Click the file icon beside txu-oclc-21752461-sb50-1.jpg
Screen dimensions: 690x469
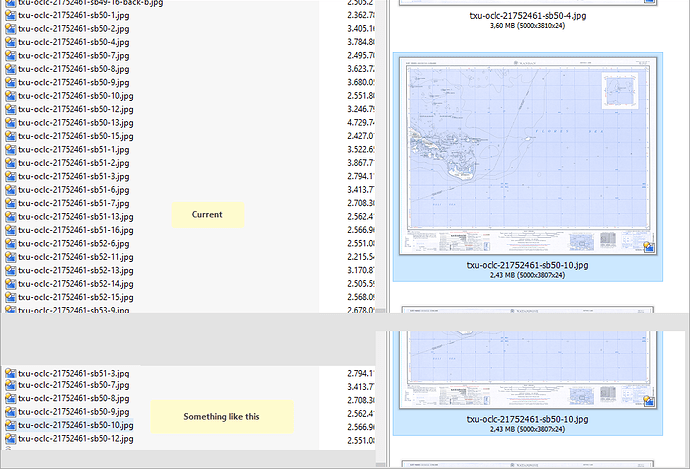tap(11, 15)
